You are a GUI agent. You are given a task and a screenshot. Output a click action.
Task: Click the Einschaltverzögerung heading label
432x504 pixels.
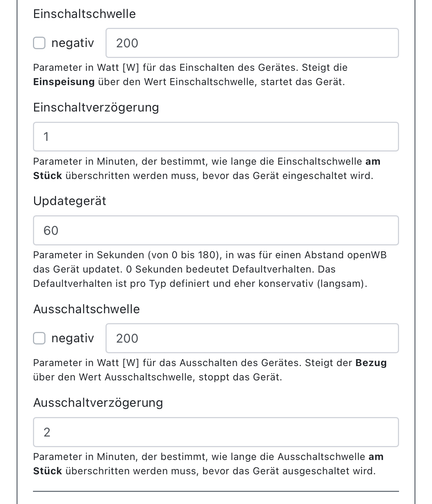[96, 107]
